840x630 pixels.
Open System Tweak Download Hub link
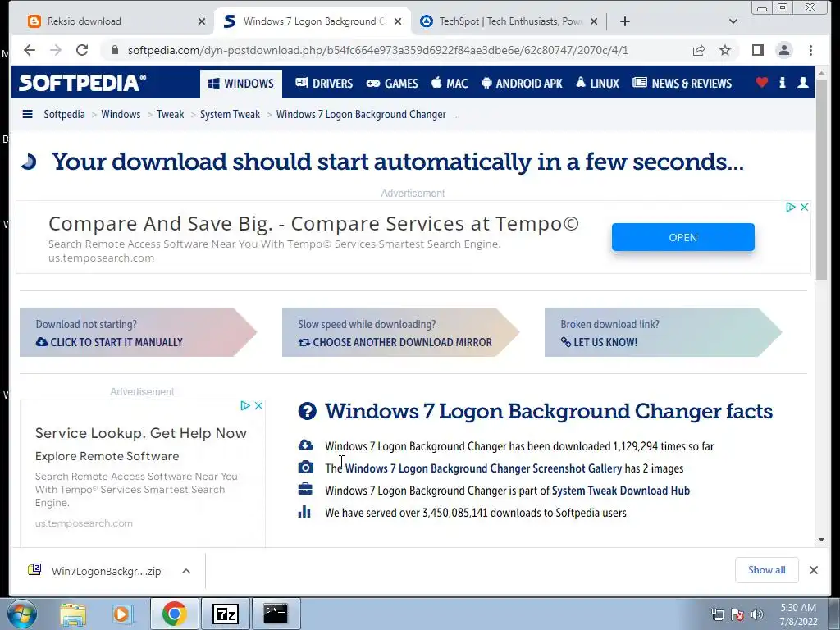pos(621,491)
